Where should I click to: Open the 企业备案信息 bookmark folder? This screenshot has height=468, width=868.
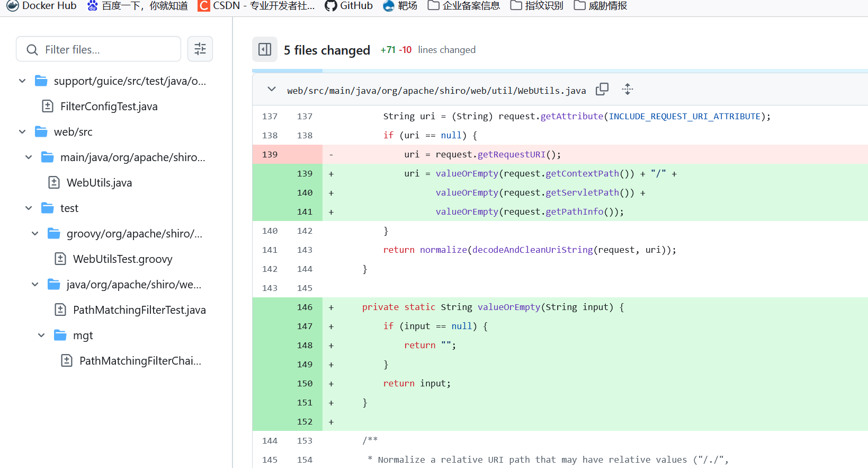pos(464,5)
